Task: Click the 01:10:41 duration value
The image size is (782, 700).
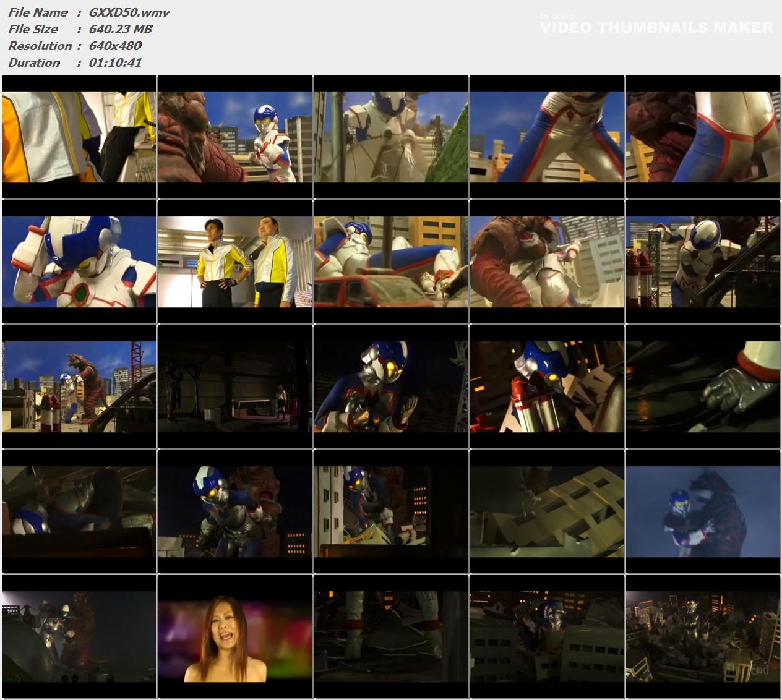Action: click(115, 62)
